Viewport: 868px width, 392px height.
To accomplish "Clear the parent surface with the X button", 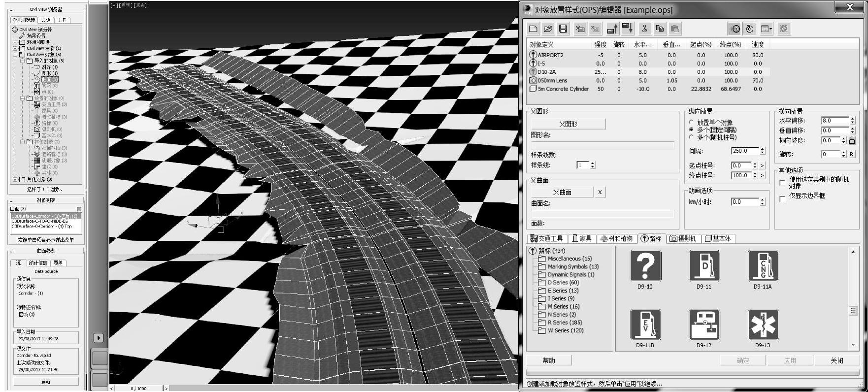I will pyautogui.click(x=600, y=192).
